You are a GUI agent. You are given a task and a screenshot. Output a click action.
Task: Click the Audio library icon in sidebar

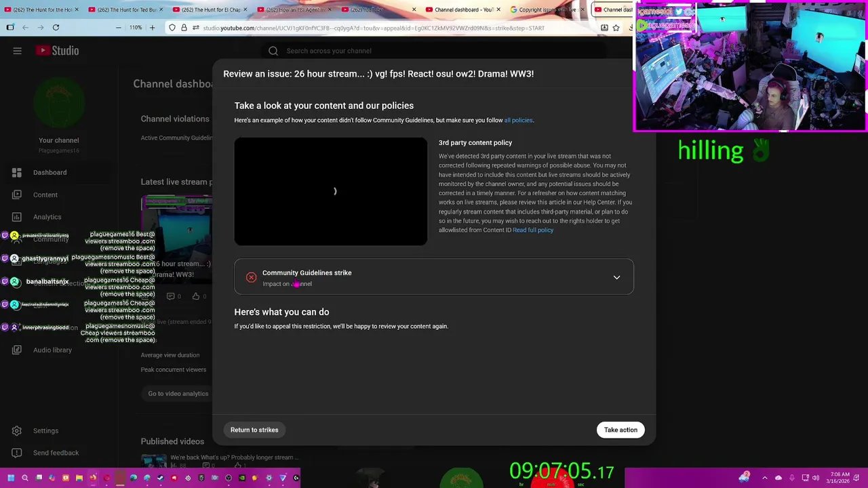[x=17, y=350]
